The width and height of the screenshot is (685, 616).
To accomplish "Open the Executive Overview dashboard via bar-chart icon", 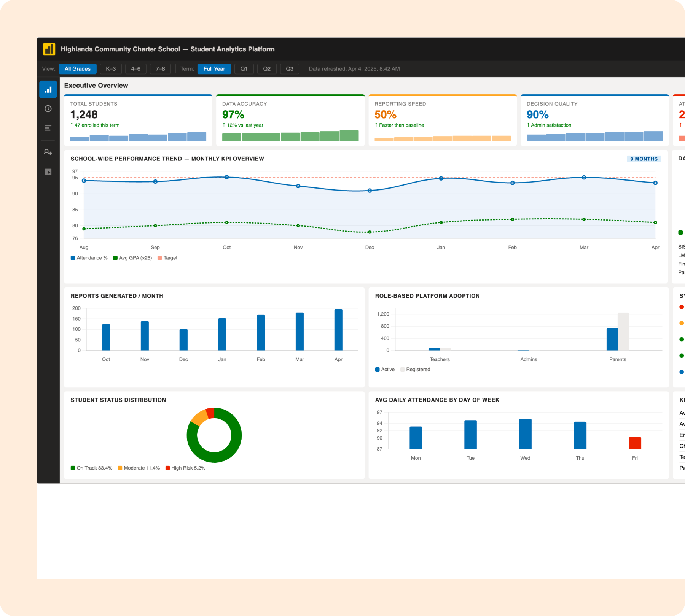I will pyautogui.click(x=48, y=89).
